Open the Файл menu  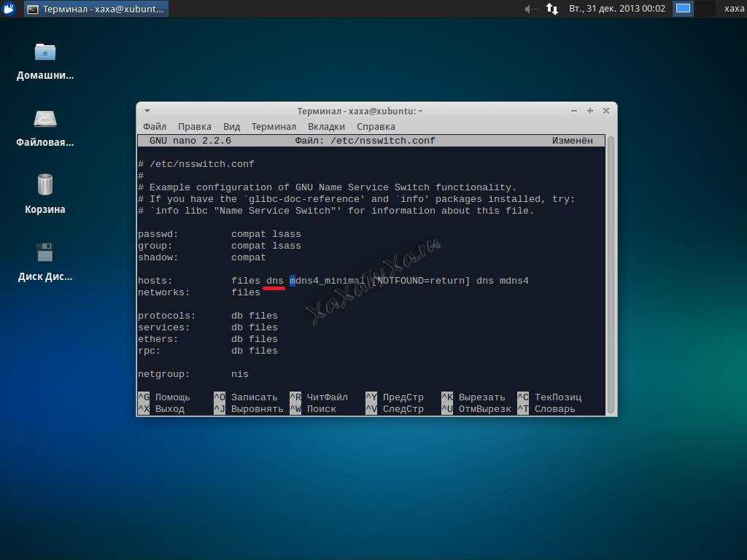tap(155, 126)
